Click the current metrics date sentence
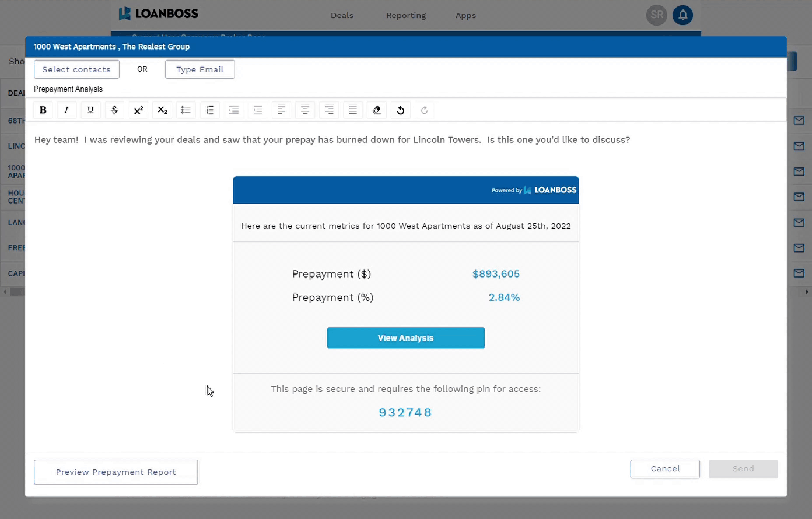 click(406, 226)
